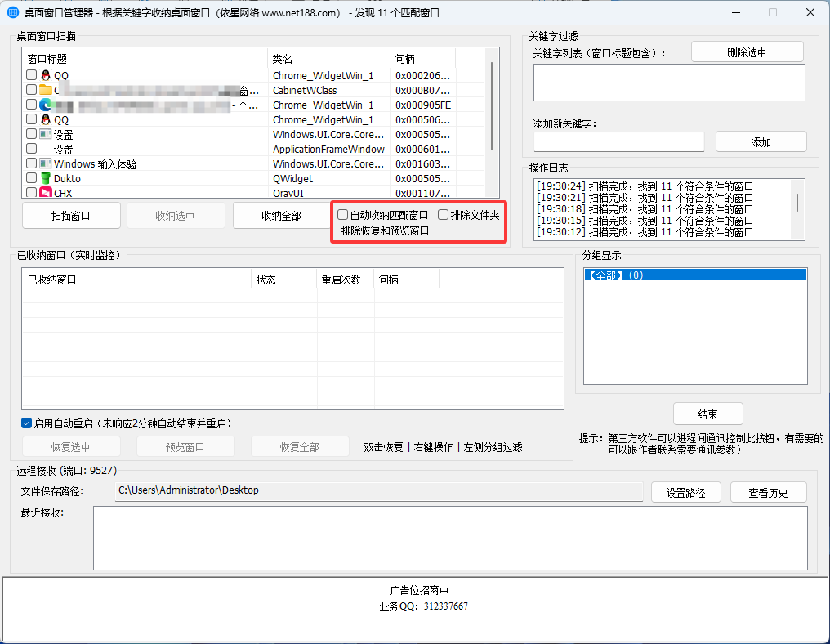This screenshot has width=830, height=644.
Task: Click the 结束 button in the group panel
Action: (707, 413)
